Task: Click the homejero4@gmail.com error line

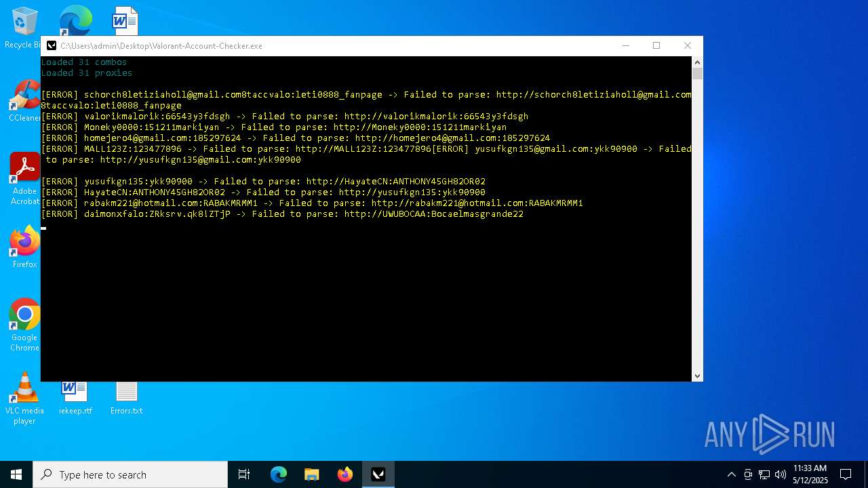Action: pyautogui.click(x=296, y=138)
